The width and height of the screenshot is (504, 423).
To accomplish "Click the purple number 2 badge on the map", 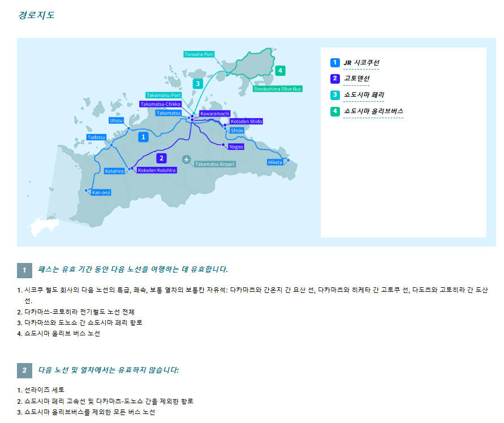I will [161, 158].
